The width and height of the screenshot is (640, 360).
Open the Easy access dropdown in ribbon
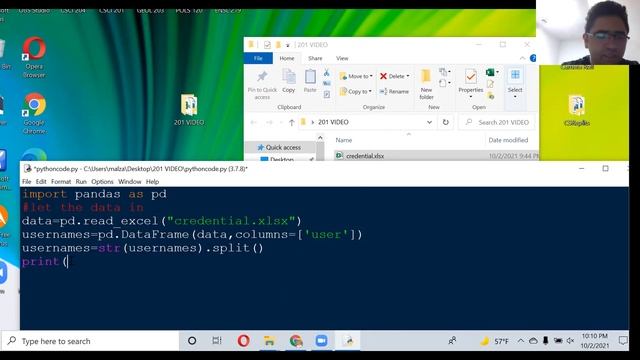445,83
